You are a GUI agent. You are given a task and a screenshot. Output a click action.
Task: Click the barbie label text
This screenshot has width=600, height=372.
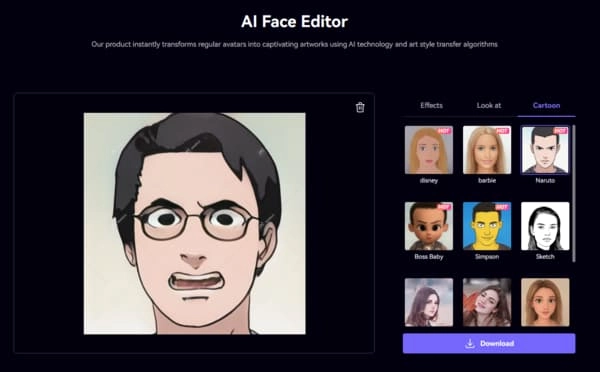[487, 180]
